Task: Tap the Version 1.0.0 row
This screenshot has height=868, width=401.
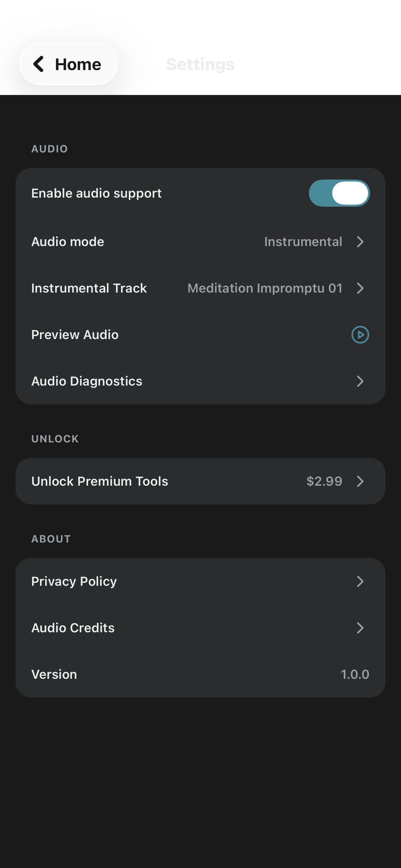Action: tap(200, 674)
